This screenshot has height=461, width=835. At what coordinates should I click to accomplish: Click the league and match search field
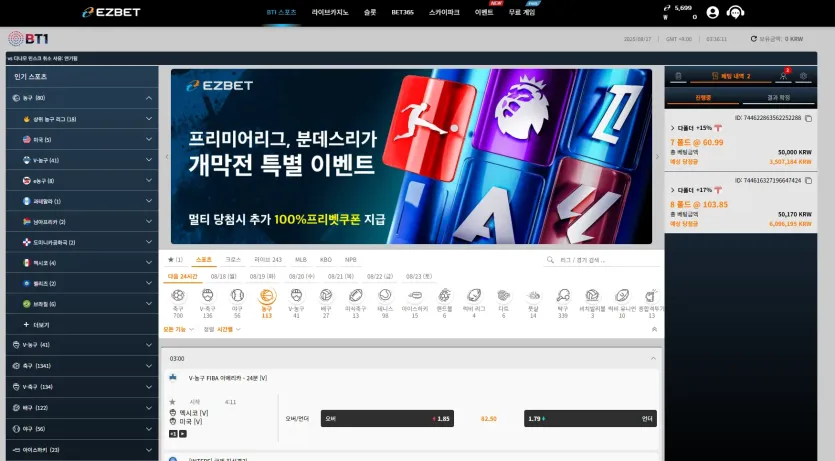[x=602, y=260]
